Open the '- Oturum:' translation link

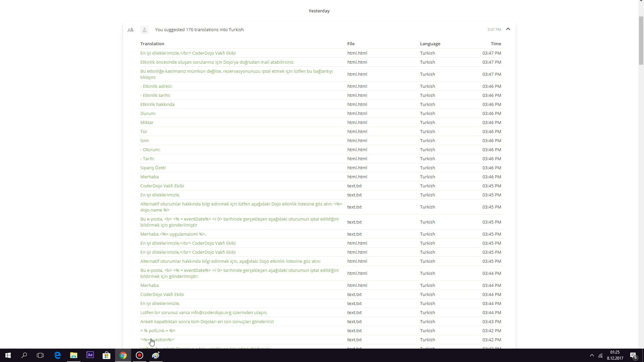[x=150, y=150]
